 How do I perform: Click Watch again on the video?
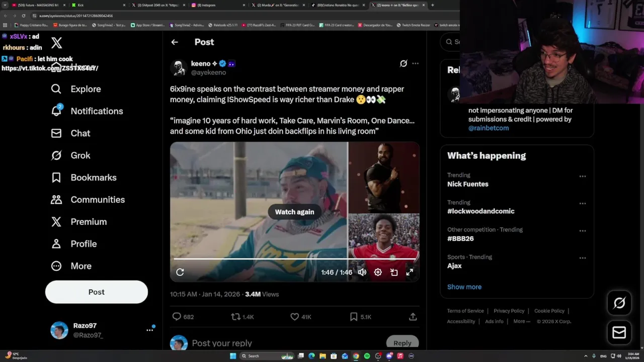(x=294, y=212)
